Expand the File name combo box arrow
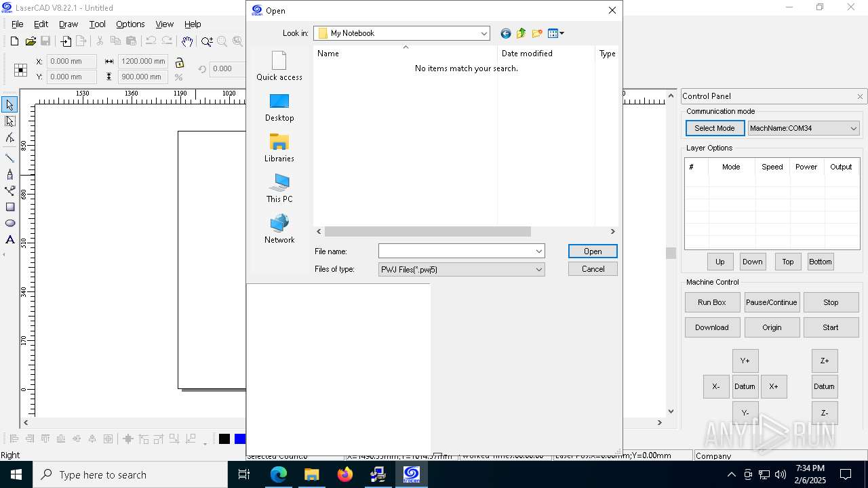868x488 pixels. tap(538, 251)
